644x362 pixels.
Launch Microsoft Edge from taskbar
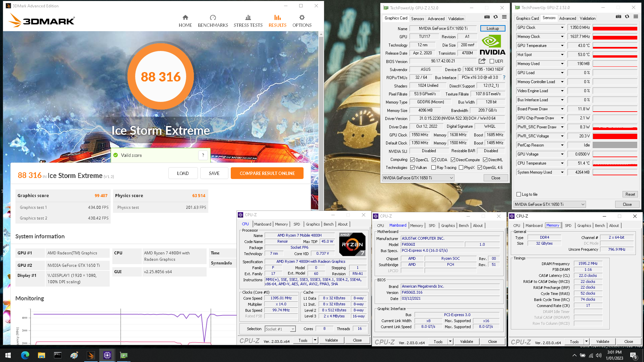(25, 355)
